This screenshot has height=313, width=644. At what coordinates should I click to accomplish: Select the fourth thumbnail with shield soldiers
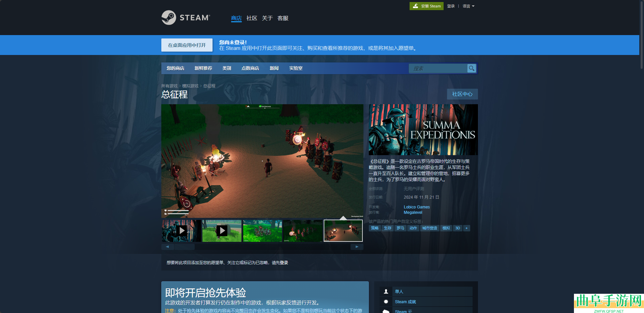click(x=303, y=231)
